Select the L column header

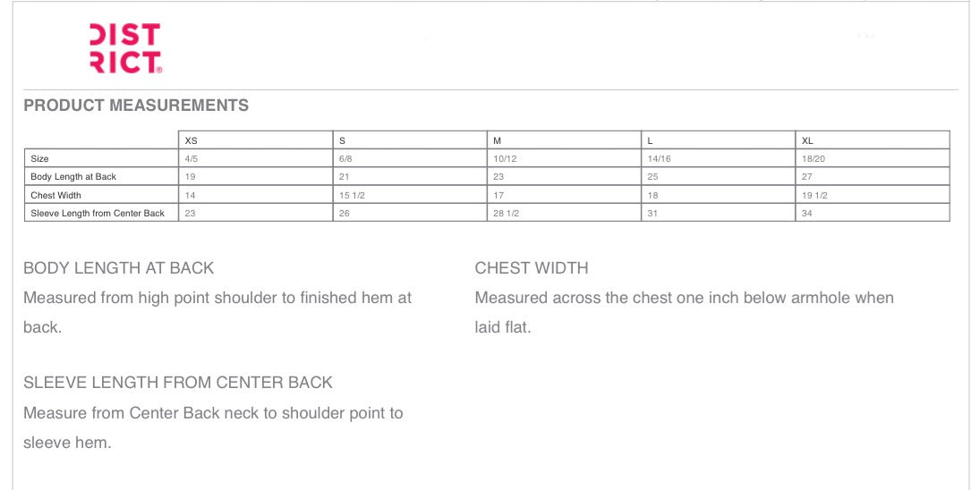[x=652, y=140]
